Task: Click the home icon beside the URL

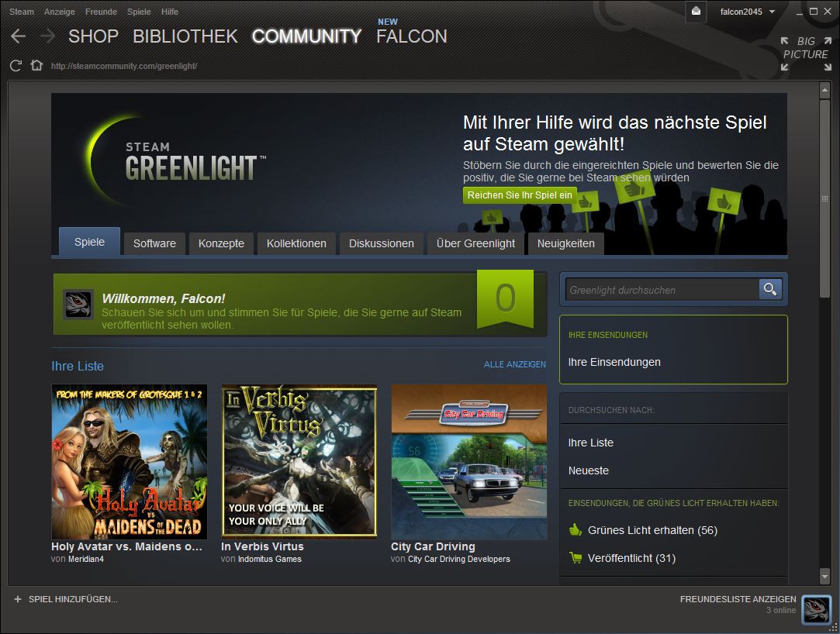Action: pos(36,65)
